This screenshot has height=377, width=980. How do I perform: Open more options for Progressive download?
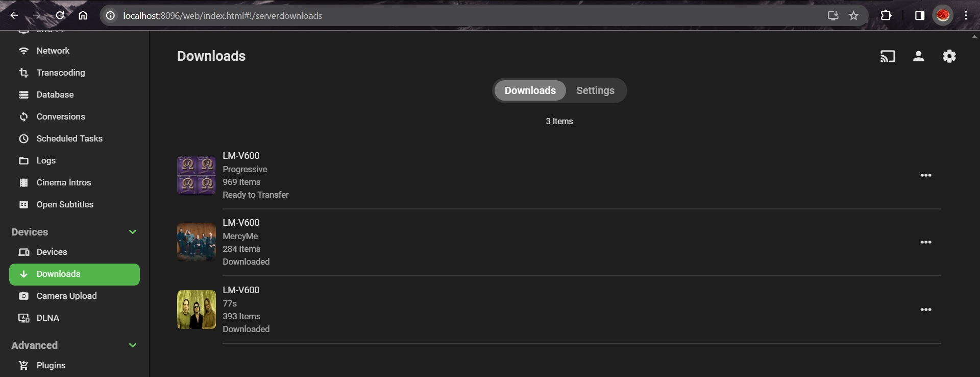[x=925, y=175]
